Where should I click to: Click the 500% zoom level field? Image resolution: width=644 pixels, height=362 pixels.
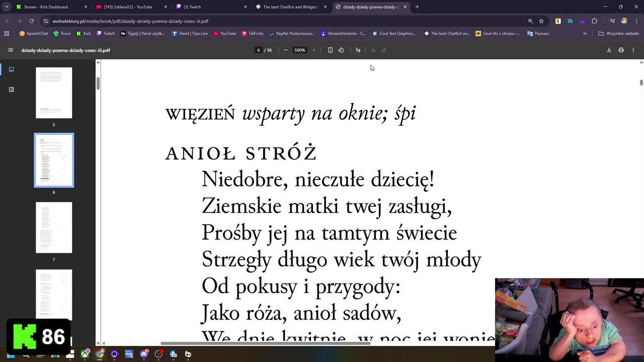pos(300,50)
